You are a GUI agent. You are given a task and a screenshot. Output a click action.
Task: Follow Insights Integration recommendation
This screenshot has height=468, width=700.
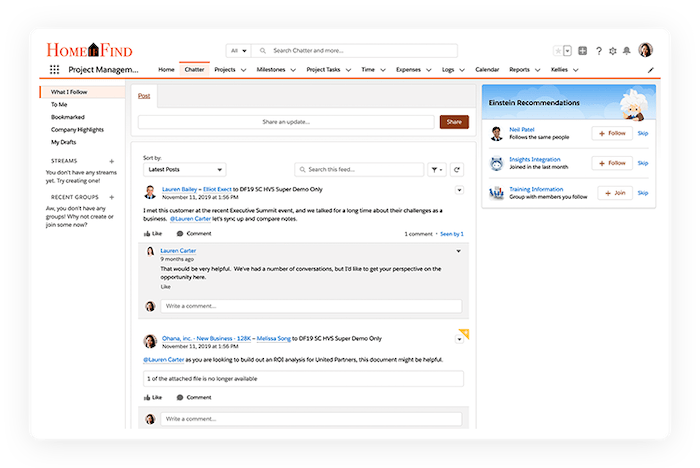click(x=611, y=163)
